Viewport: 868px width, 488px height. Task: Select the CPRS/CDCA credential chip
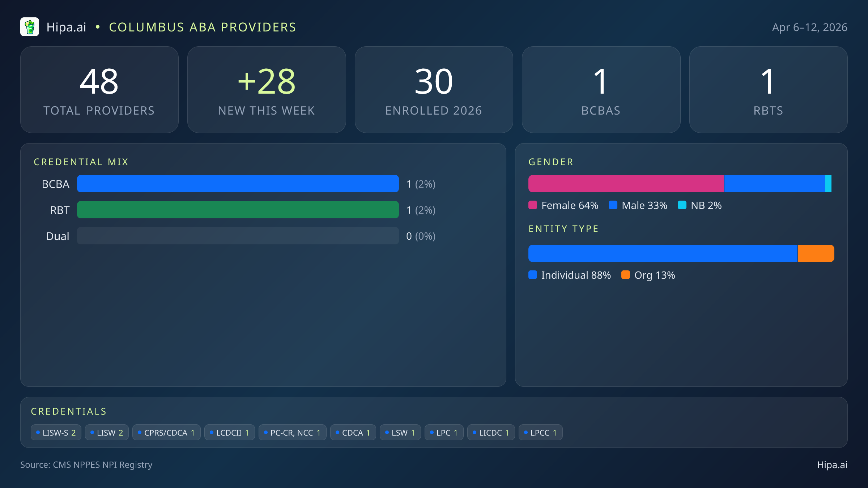pos(166,433)
